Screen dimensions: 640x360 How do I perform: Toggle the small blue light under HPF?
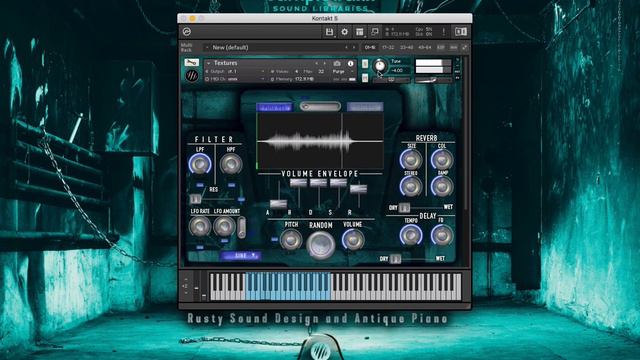click(x=231, y=185)
